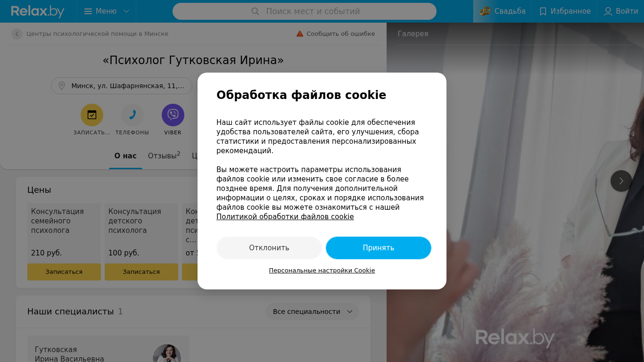The image size is (644, 362).
Task: Expand the Меню dropdown in header
Action: pos(107,11)
